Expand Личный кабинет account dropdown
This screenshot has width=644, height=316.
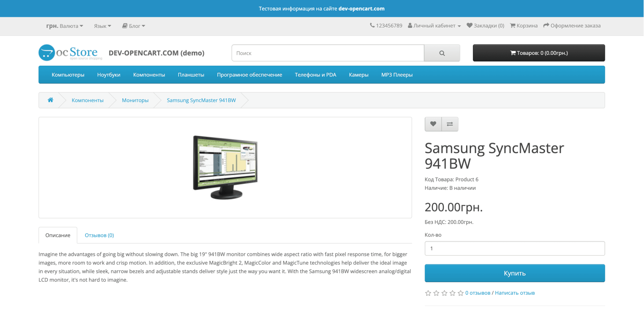click(x=434, y=26)
